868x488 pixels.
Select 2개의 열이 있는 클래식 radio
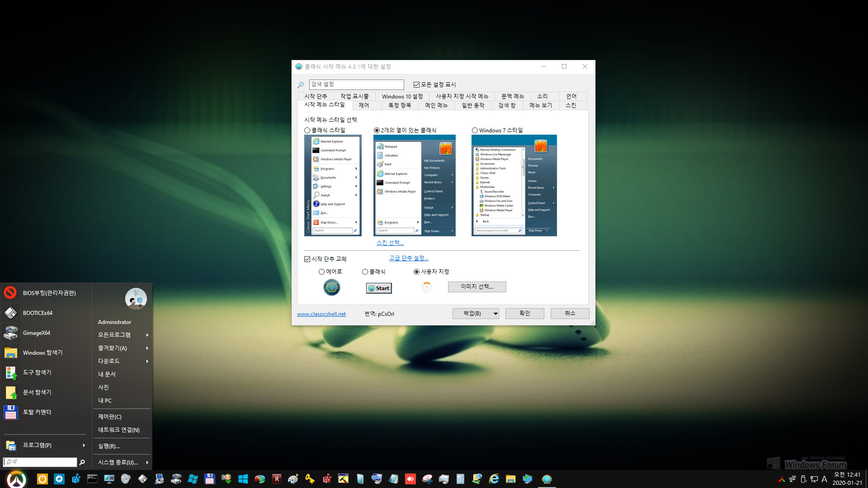pyautogui.click(x=377, y=130)
